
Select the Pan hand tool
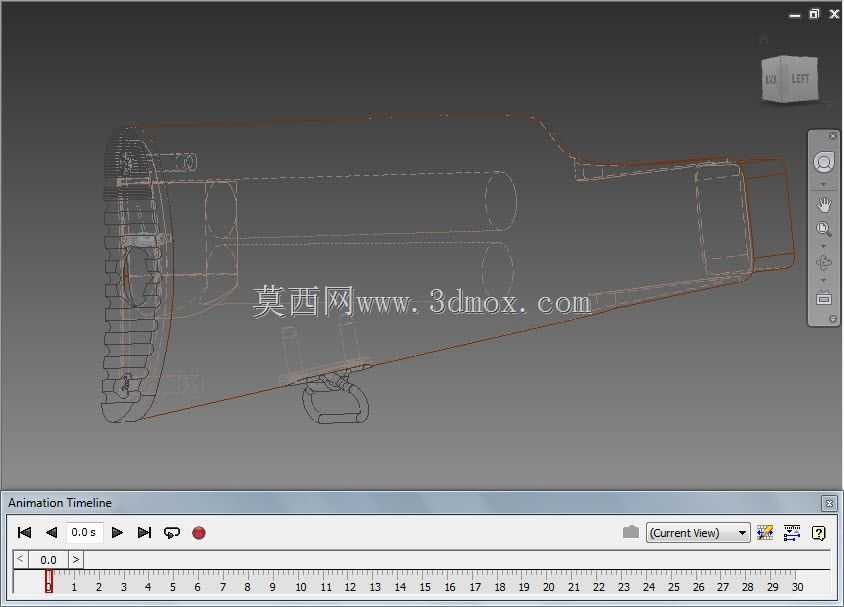pos(824,205)
